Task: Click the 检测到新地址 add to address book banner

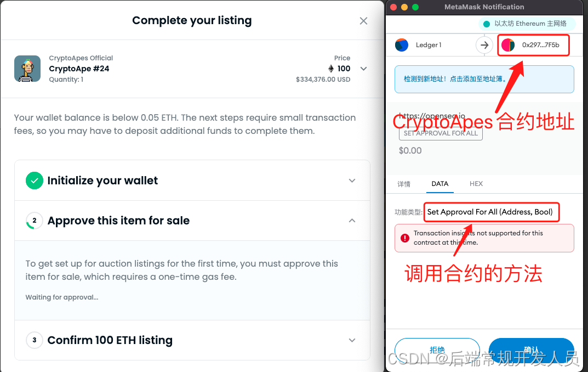Action: (x=484, y=79)
